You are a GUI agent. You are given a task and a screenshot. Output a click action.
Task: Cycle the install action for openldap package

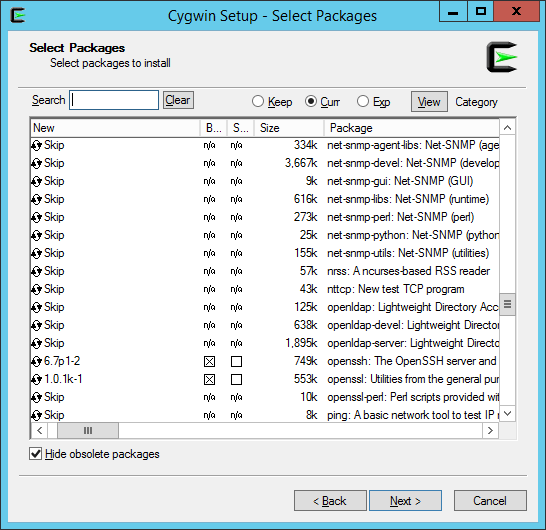tap(37, 307)
